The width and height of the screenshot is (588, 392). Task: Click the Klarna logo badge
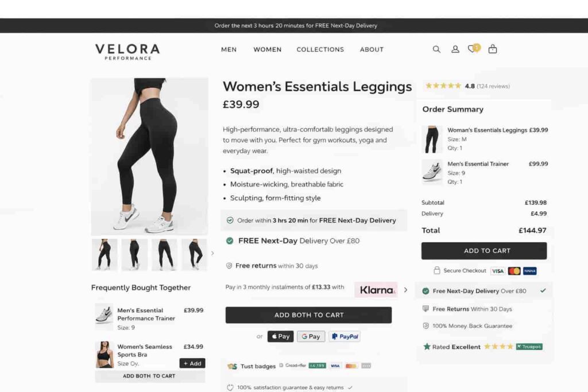click(x=376, y=290)
